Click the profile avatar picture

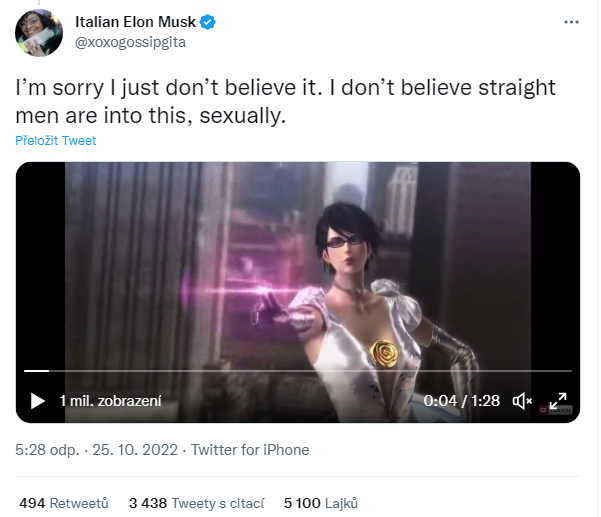click(40, 32)
